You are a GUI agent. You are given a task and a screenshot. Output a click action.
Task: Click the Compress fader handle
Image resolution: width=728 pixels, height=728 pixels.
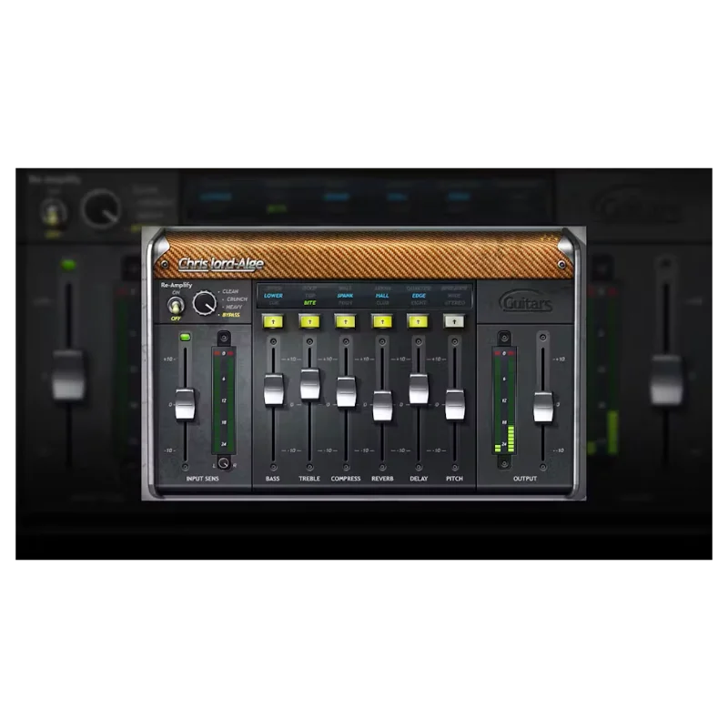[x=346, y=392]
